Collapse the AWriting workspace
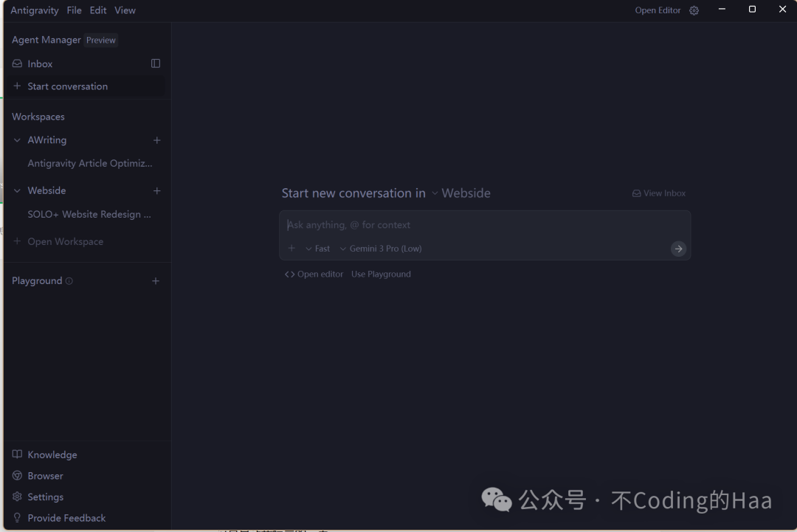The height and width of the screenshot is (532, 797). [x=17, y=140]
